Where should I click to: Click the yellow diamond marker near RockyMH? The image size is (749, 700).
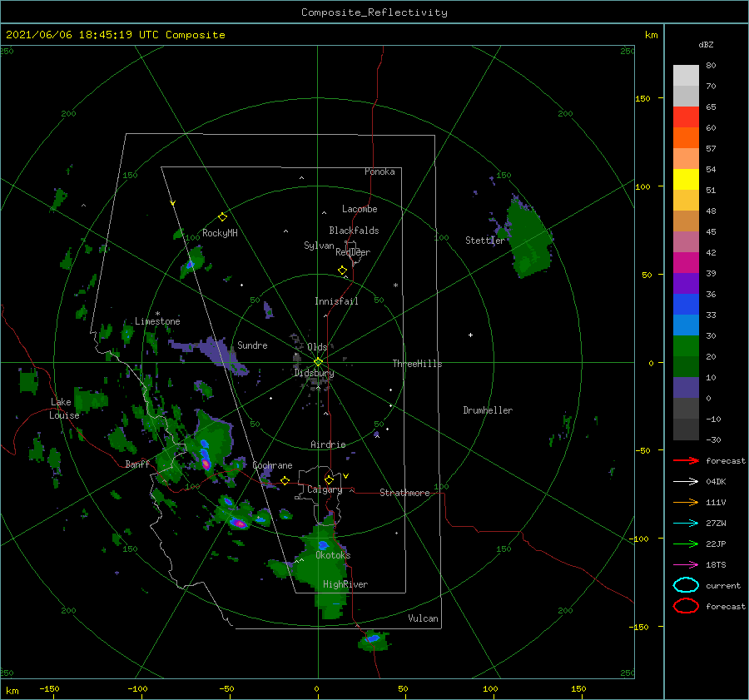(x=222, y=217)
